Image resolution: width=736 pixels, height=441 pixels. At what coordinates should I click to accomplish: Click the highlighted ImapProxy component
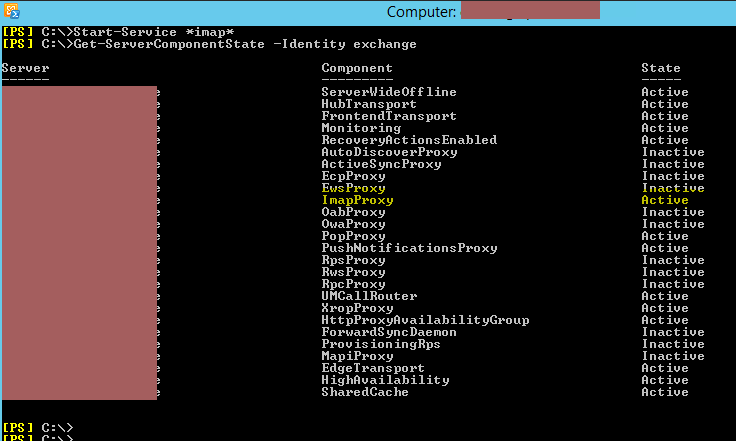357,200
